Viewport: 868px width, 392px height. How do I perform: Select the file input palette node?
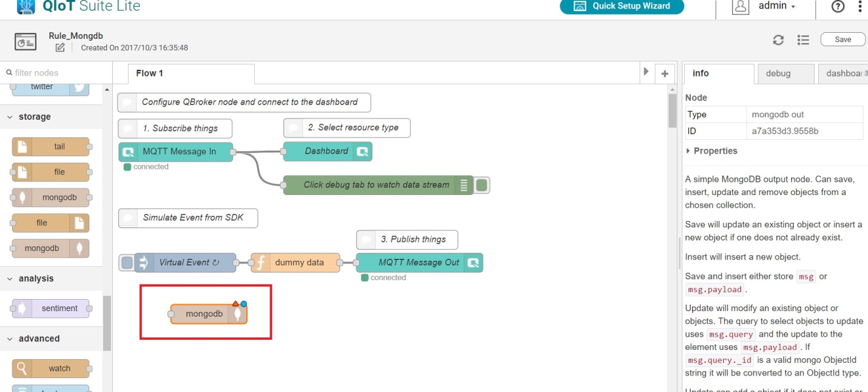[x=50, y=172]
